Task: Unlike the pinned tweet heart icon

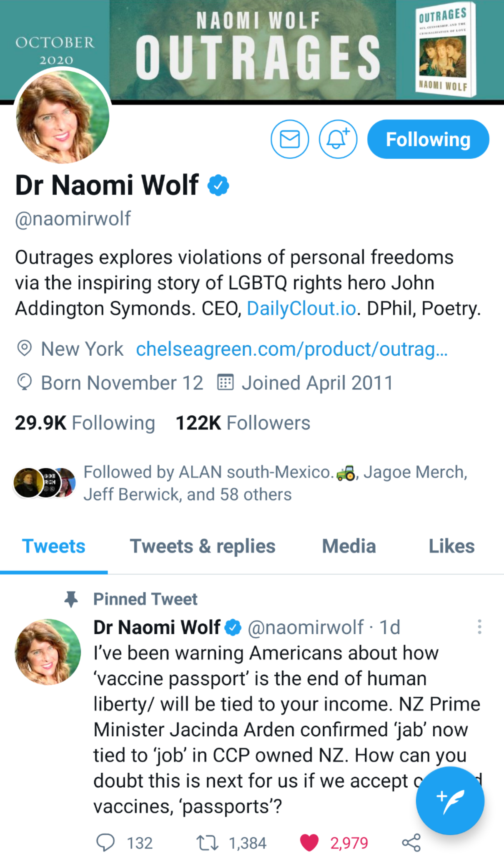Action: point(309,842)
